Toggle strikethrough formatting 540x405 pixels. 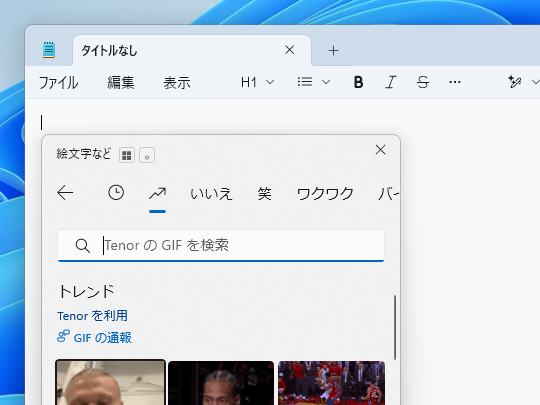tap(423, 82)
